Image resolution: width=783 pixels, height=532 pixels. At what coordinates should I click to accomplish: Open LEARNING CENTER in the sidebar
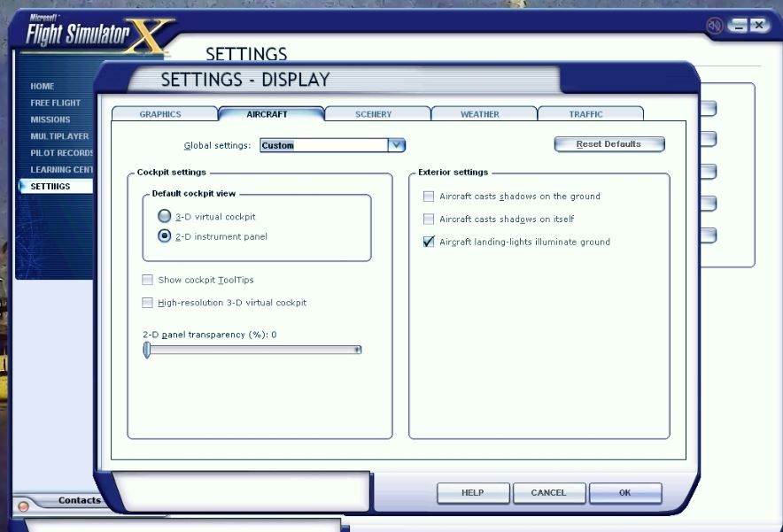[x=61, y=170]
